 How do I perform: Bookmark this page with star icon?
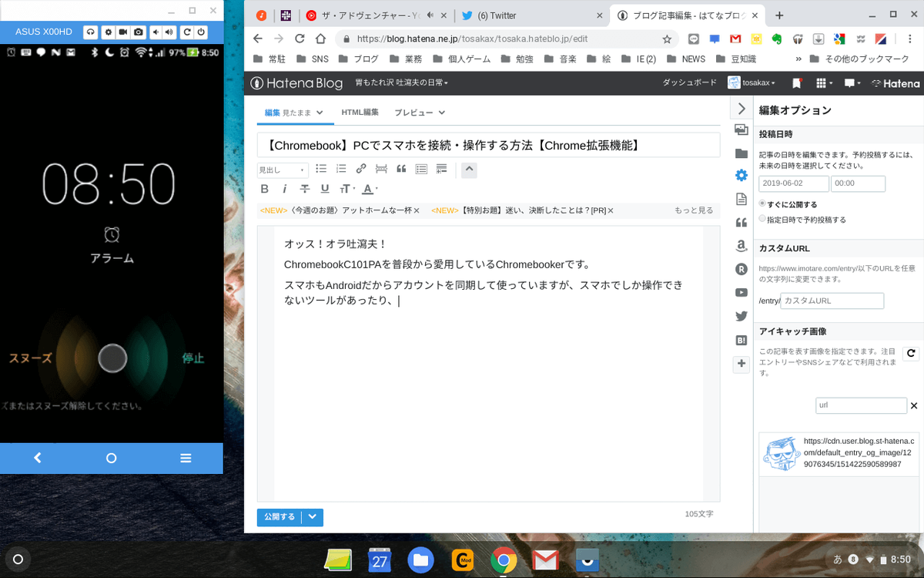tap(667, 39)
